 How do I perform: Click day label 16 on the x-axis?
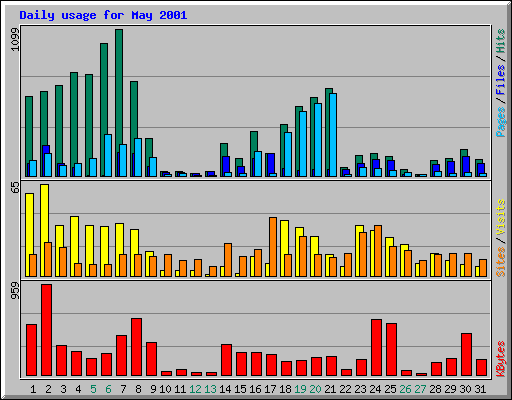[255, 389]
